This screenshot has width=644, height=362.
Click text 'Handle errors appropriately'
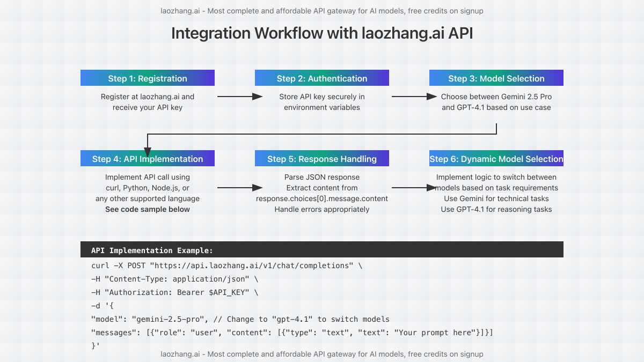(322, 209)
